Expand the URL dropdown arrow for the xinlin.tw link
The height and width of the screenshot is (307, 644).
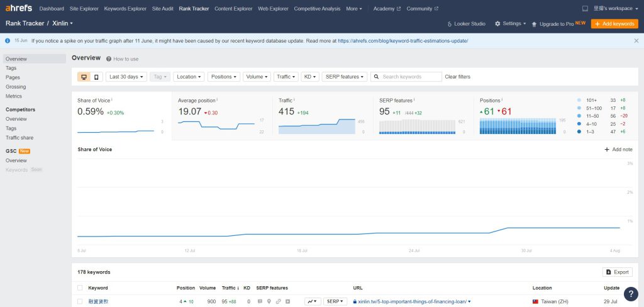click(469, 302)
